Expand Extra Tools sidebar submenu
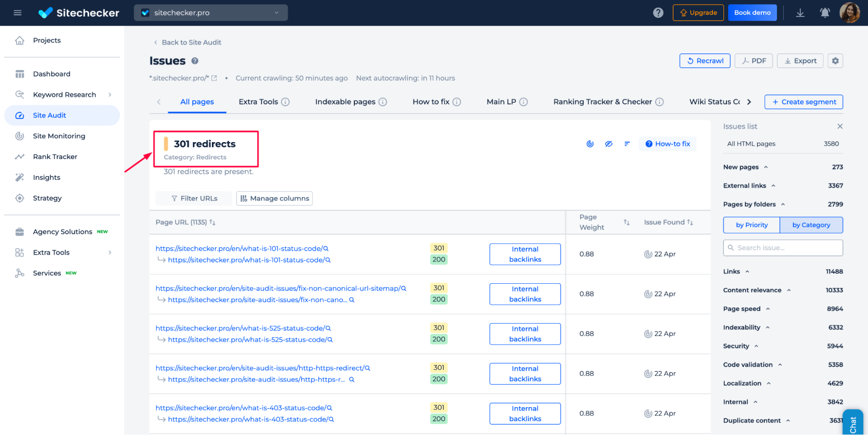This screenshot has width=868, height=435. coord(110,252)
